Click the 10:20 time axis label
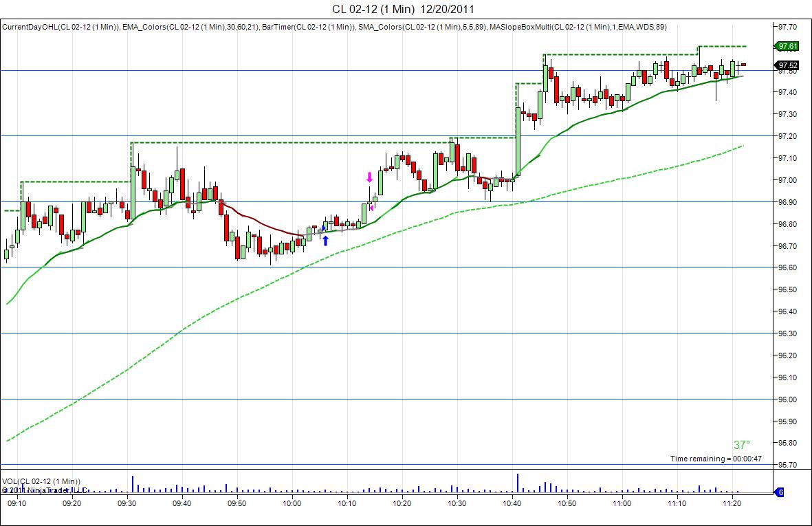812x526 pixels. [x=402, y=503]
